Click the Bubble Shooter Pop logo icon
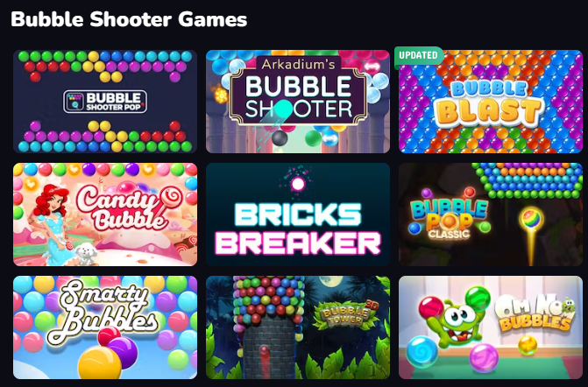This screenshot has height=387, width=588. click(x=74, y=102)
